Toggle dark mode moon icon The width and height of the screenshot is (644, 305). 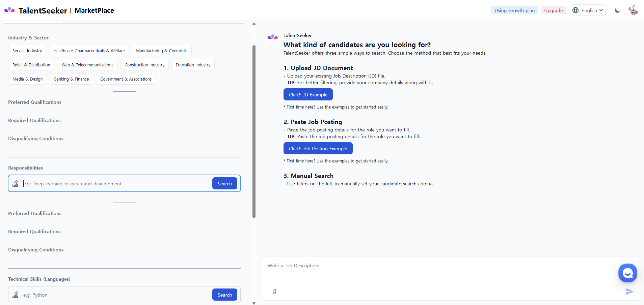click(617, 10)
